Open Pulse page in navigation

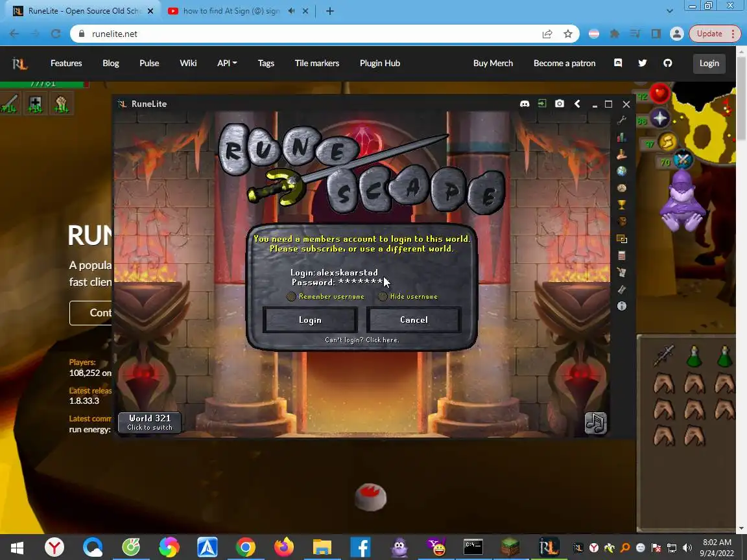(149, 64)
